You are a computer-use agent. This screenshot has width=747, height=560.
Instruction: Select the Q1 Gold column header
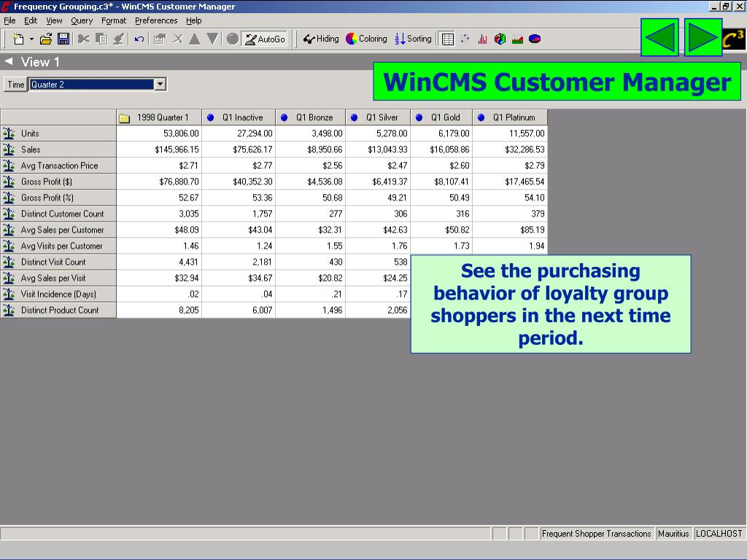441,117
